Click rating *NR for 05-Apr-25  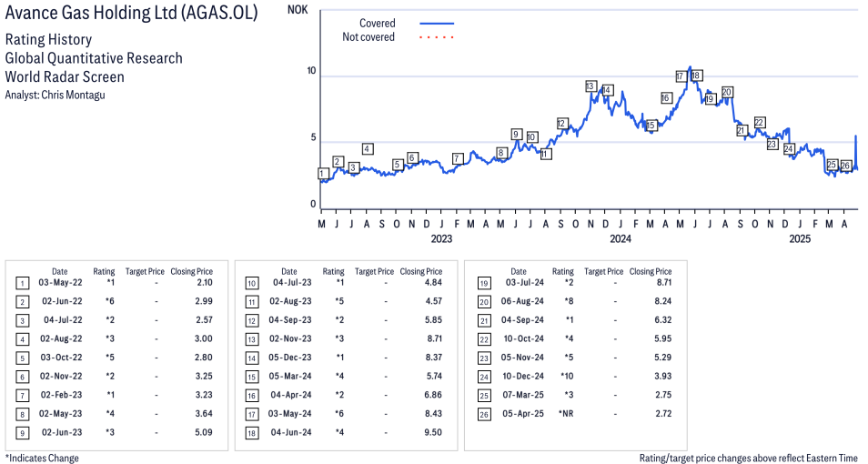[566, 414]
